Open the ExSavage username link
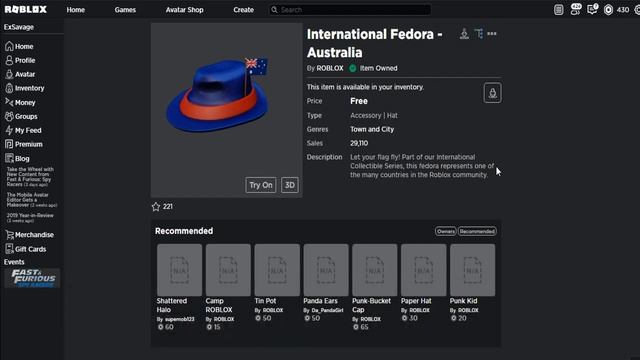Screen dimensions: 640x360 click(x=19, y=27)
